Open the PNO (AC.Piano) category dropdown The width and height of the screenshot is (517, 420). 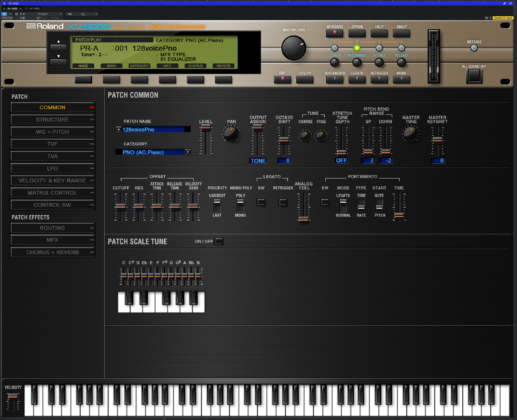[x=188, y=152]
